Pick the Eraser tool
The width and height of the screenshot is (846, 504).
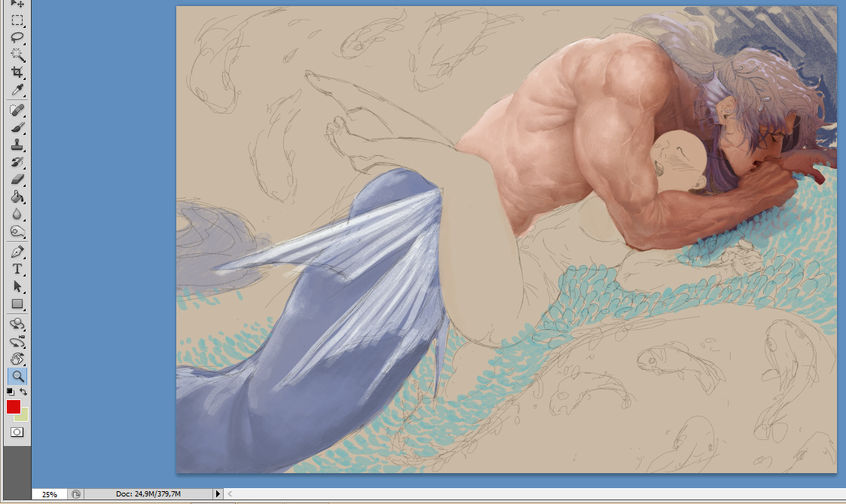click(17, 180)
